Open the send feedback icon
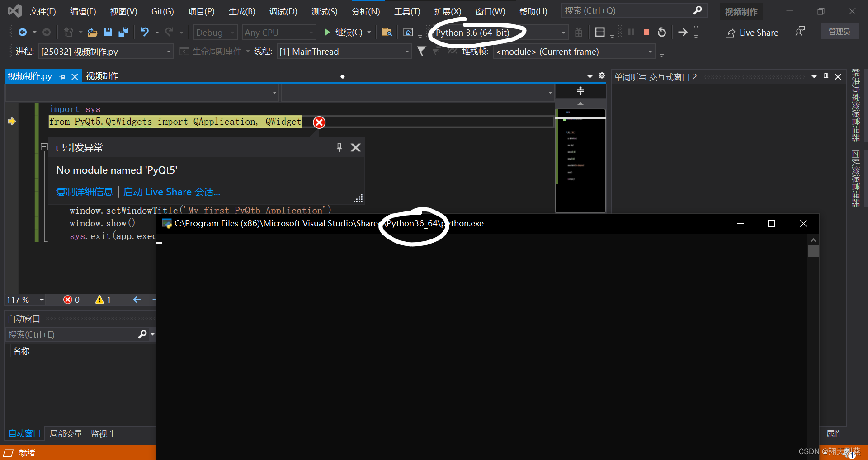The image size is (868, 460). pos(800,31)
